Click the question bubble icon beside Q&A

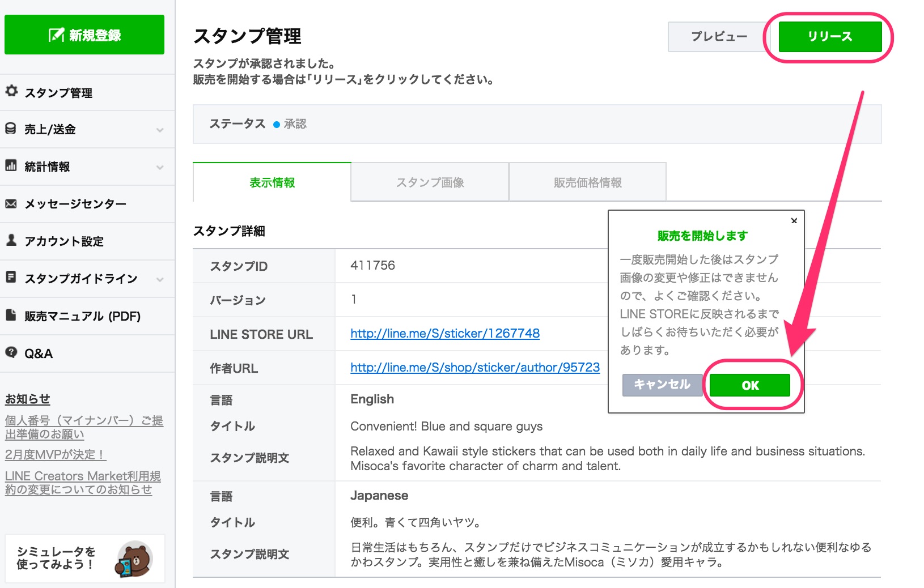pyautogui.click(x=11, y=352)
